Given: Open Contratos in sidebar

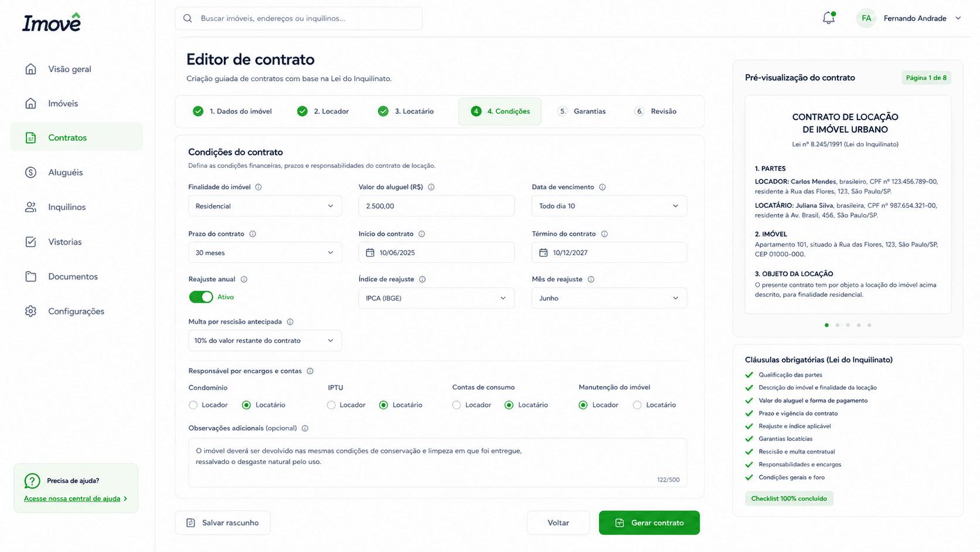Looking at the screenshot, I should click(77, 138).
